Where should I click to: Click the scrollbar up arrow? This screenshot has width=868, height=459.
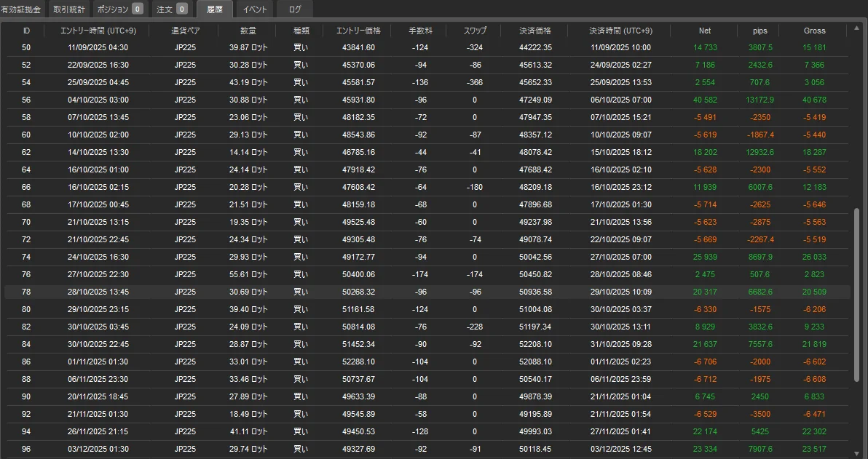coord(856,31)
